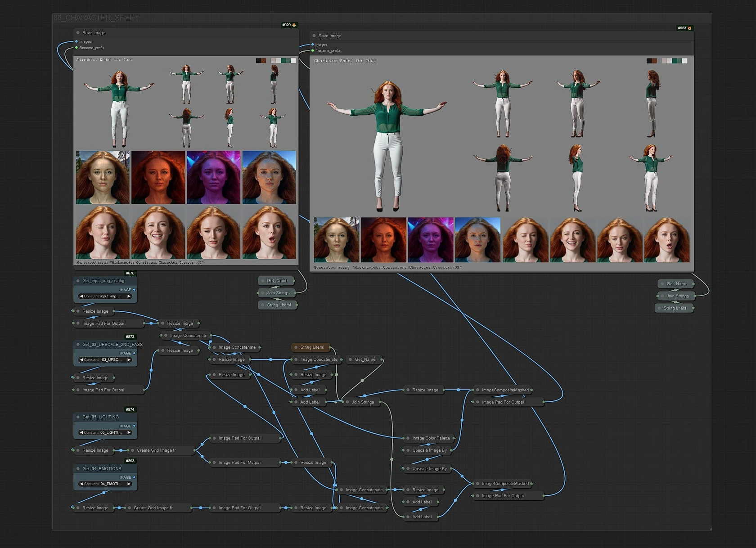Click the #876 node ID badge
This screenshot has width=756, height=548.
pyautogui.click(x=130, y=273)
